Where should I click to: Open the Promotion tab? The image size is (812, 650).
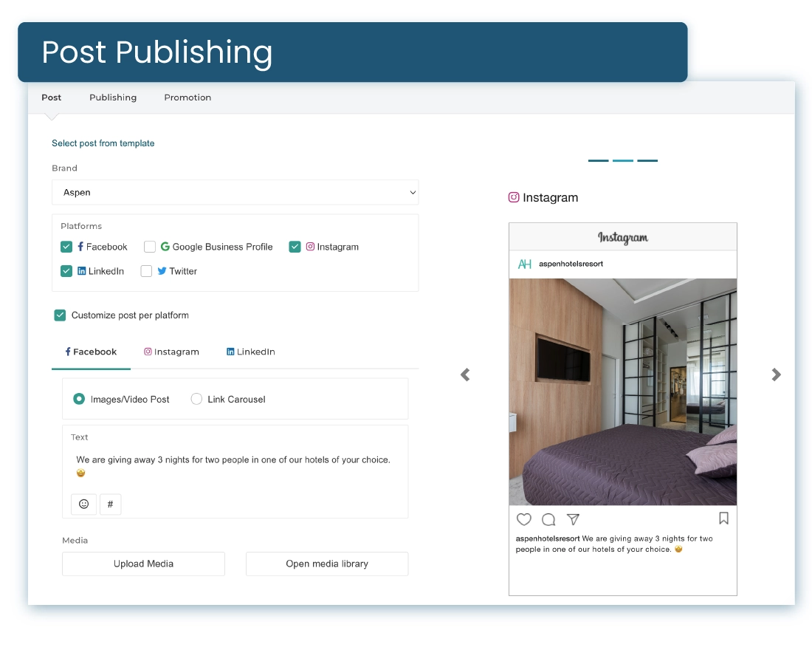(187, 97)
